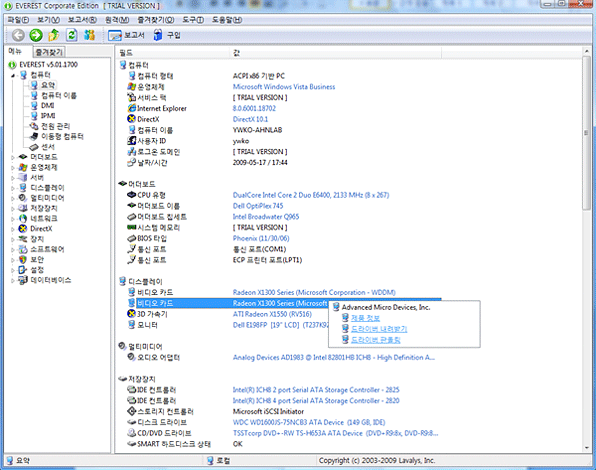This screenshot has height=470, width=596.
Task: Select the 전원 관리 tree item
Action: pyautogui.click(x=55, y=126)
